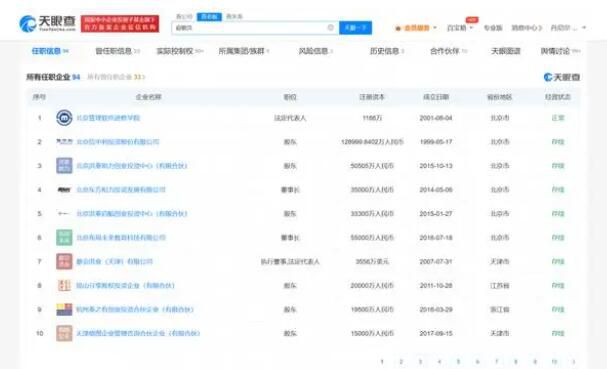Screen dimensions: 607x369
Task: Select the 查老板 search mode
Action: pos(209,17)
